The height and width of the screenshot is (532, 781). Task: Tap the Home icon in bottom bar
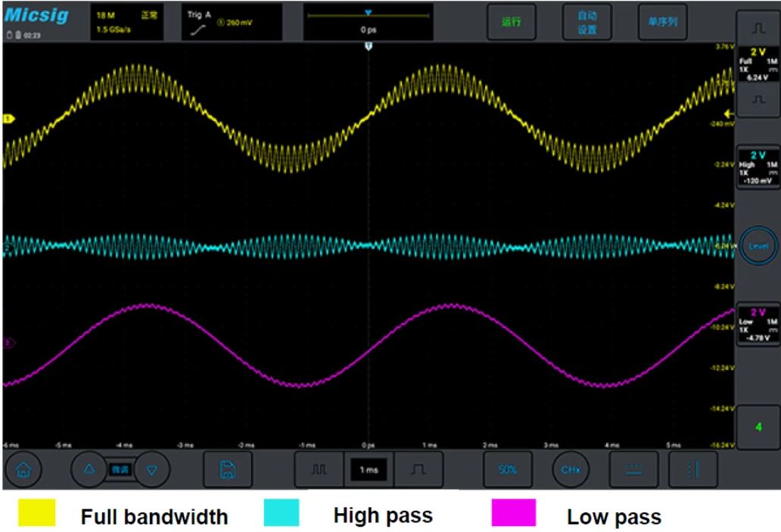24,471
